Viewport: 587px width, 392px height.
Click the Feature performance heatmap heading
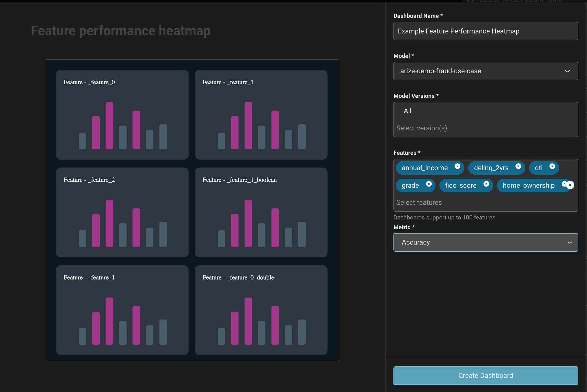pos(121,31)
